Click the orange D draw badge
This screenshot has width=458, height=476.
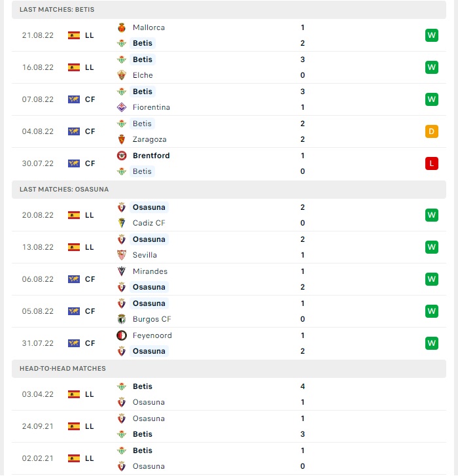point(432,131)
